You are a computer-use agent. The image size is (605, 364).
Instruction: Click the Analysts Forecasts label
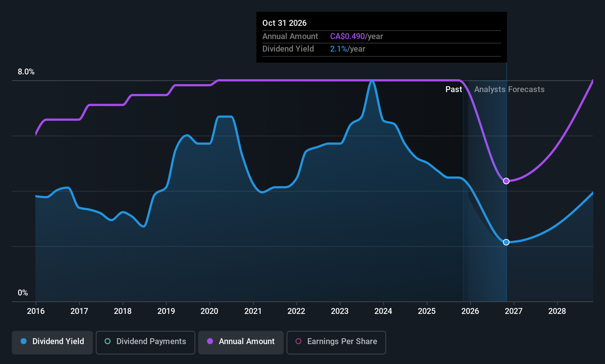(509, 90)
